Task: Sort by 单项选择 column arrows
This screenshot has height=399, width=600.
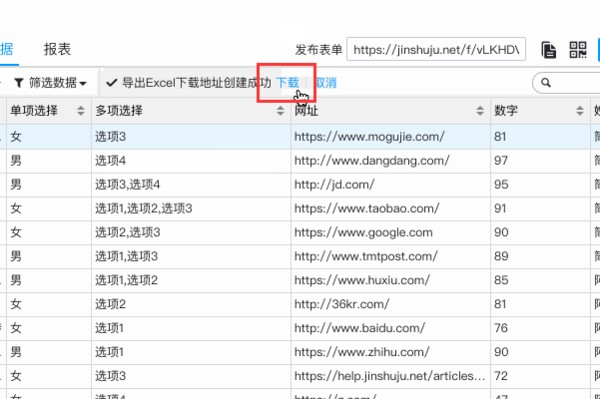Action: click(80, 111)
